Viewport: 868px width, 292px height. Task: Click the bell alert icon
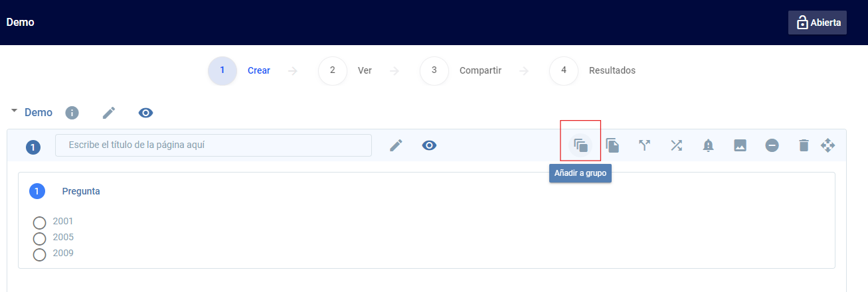[708, 145]
